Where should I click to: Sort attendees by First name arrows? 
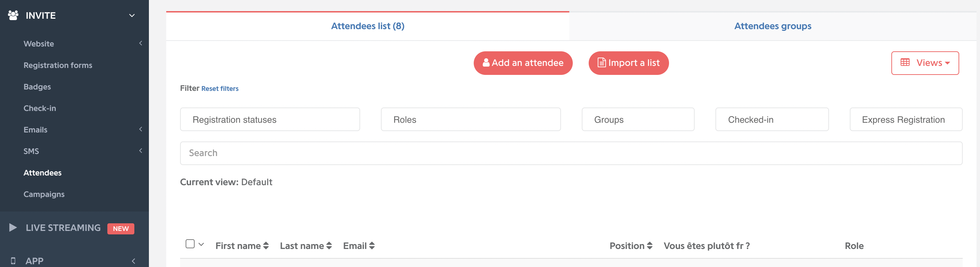click(x=266, y=246)
